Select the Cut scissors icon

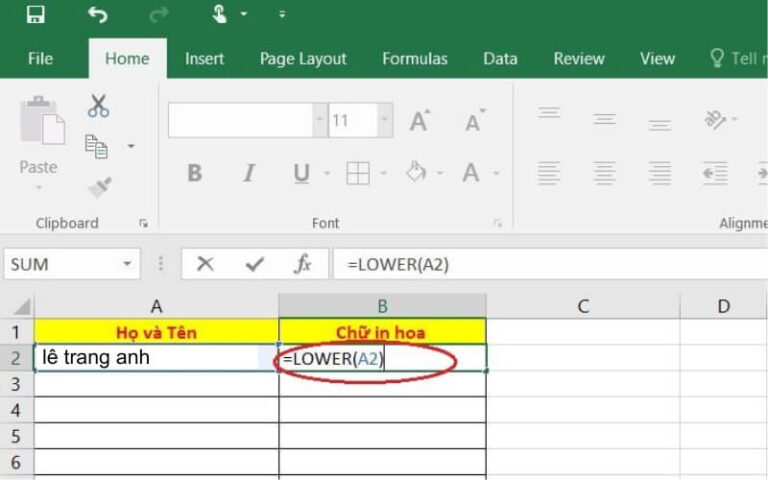(98, 106)
